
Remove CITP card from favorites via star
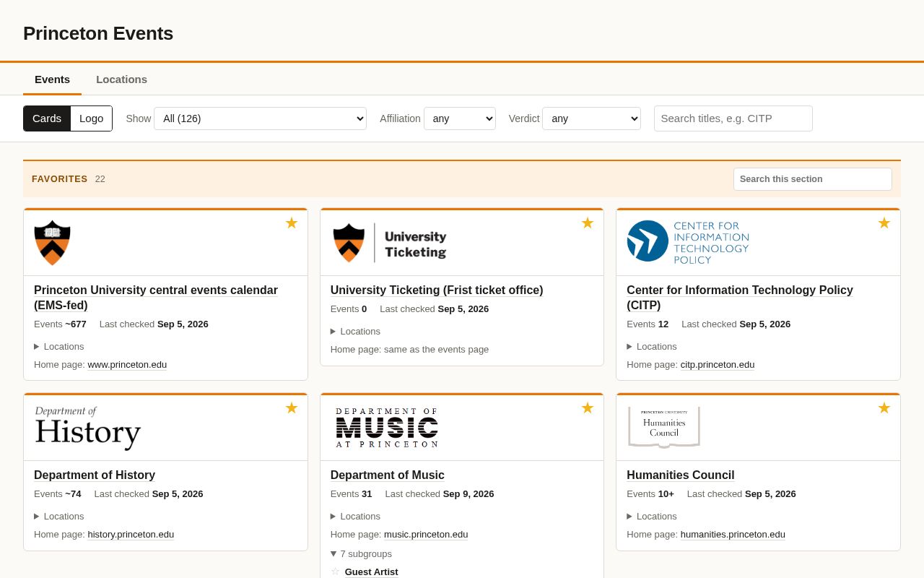884,223
